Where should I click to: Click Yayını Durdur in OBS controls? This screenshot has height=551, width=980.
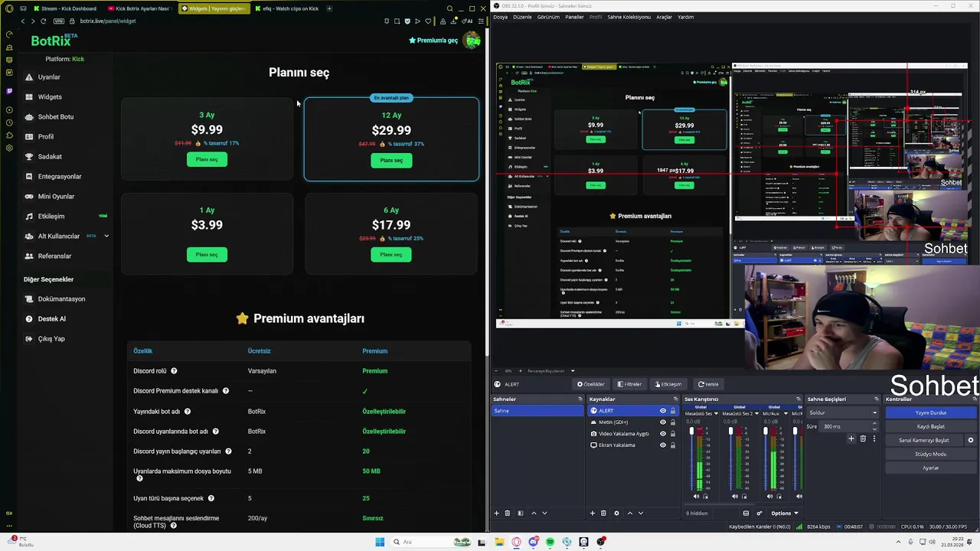(x=931, y=413)
